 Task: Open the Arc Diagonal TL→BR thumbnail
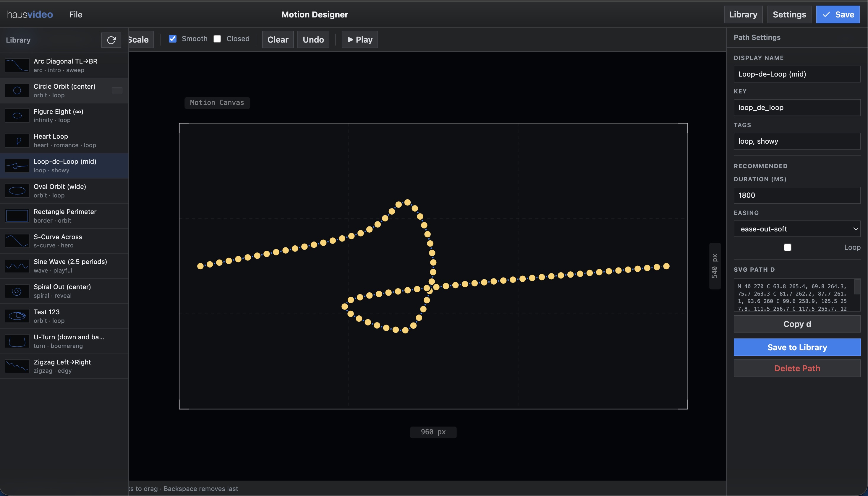pos(17,65)
